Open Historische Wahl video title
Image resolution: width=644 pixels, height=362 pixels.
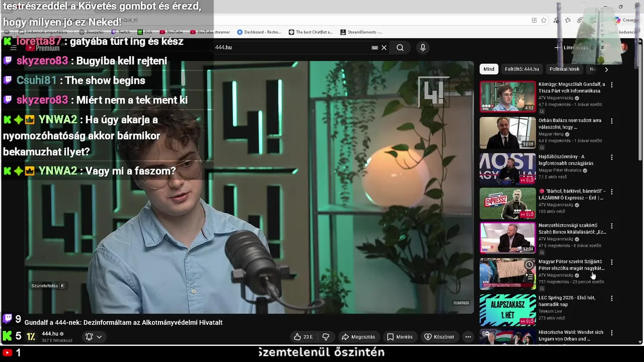[571, 335]
